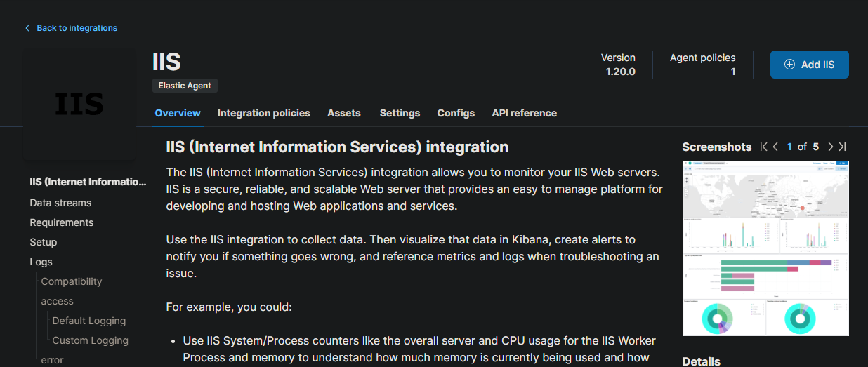
Task: Select Default Logging under access
Action: pyautogui.click(x=88, y=321)
